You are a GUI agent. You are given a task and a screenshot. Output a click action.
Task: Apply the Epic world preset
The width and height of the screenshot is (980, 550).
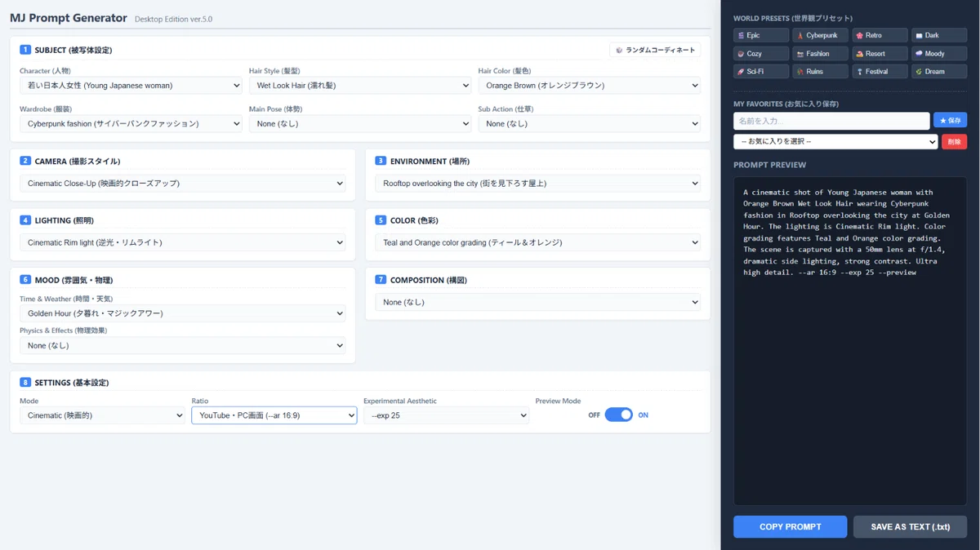(x=761, y=35)
